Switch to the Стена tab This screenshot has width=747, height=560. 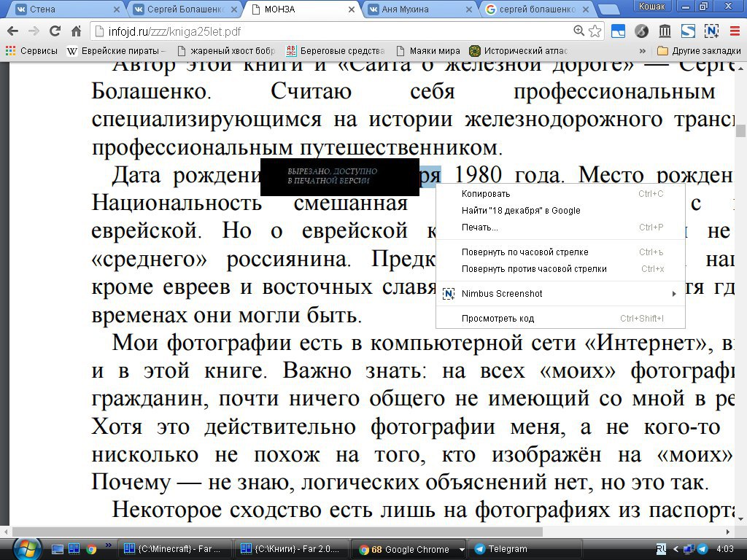pos(64,9)
